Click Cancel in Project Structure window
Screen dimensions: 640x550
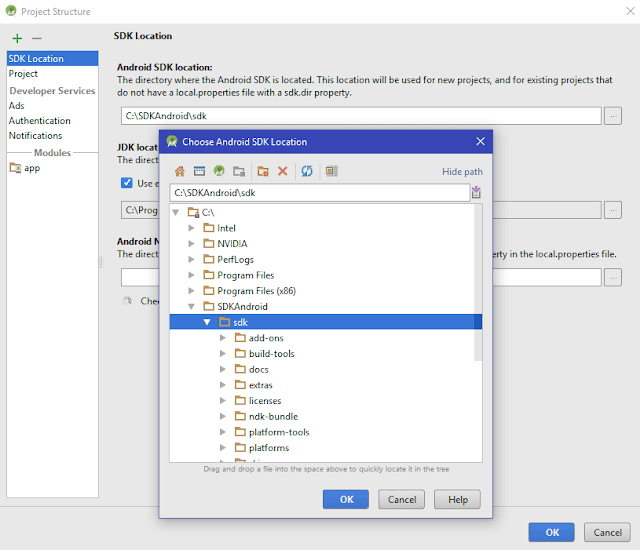pyautogui.click(x=607, y=532)
